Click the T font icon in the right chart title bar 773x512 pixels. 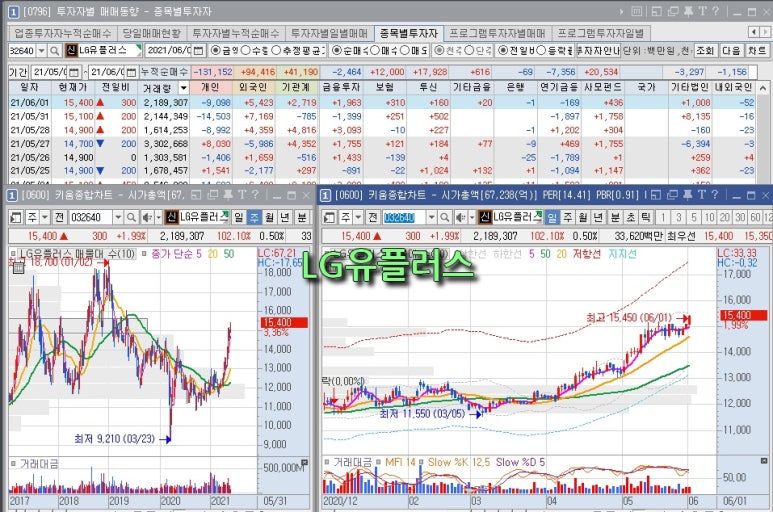(702, 195)
